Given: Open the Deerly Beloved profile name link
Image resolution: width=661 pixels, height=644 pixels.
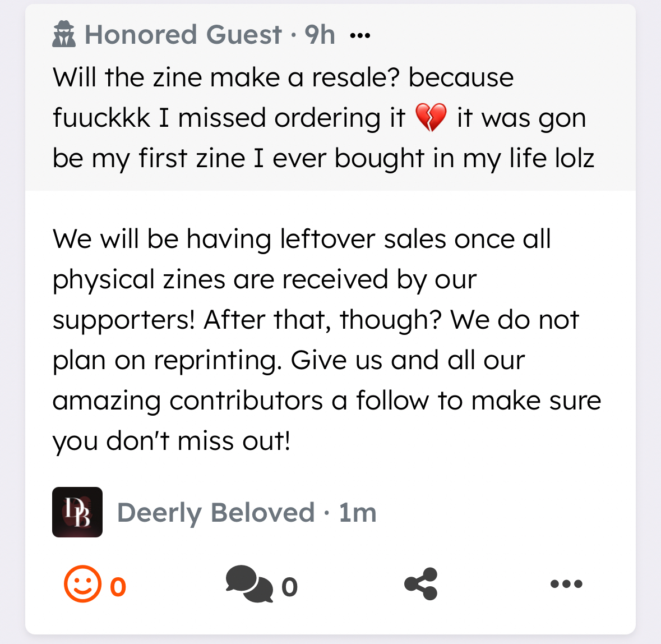Looking at the screenshot, I should click(x=216, y=513).
